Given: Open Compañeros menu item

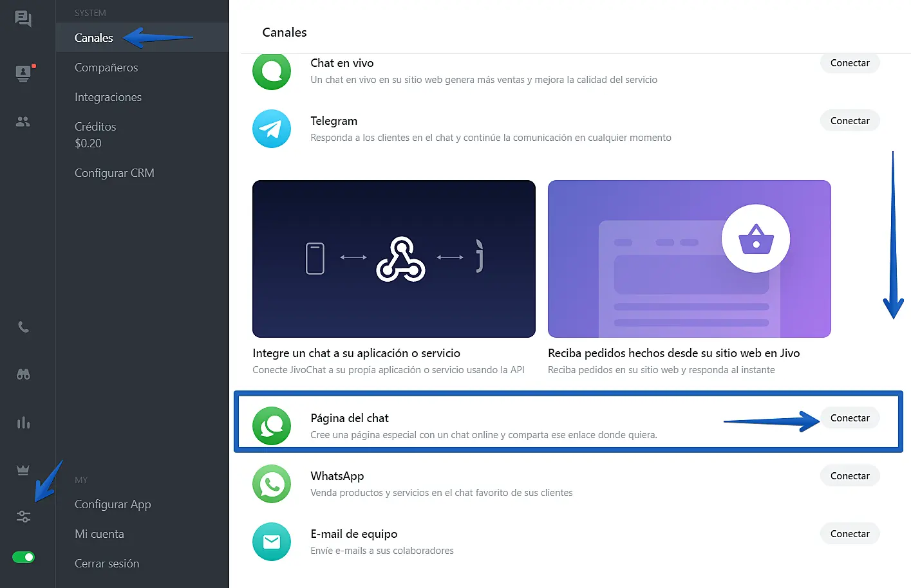Looking at the screenshot, I should pos(106,68).
